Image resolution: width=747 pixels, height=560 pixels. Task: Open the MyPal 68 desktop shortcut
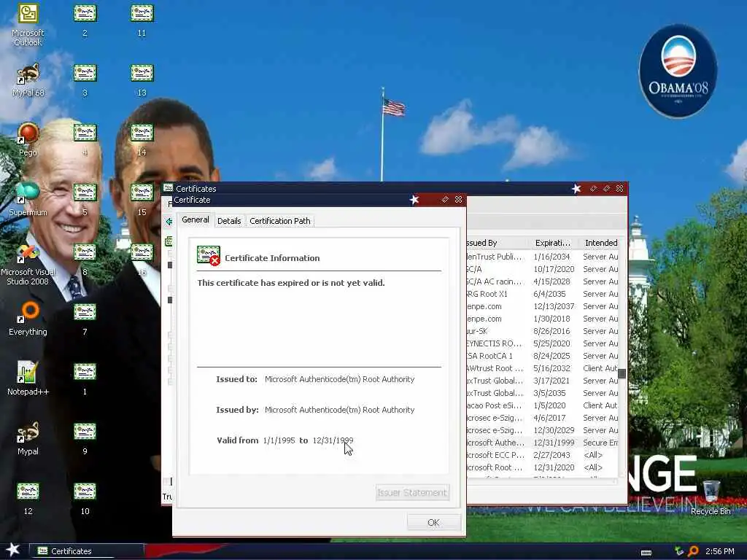click(x=28, y=80)
